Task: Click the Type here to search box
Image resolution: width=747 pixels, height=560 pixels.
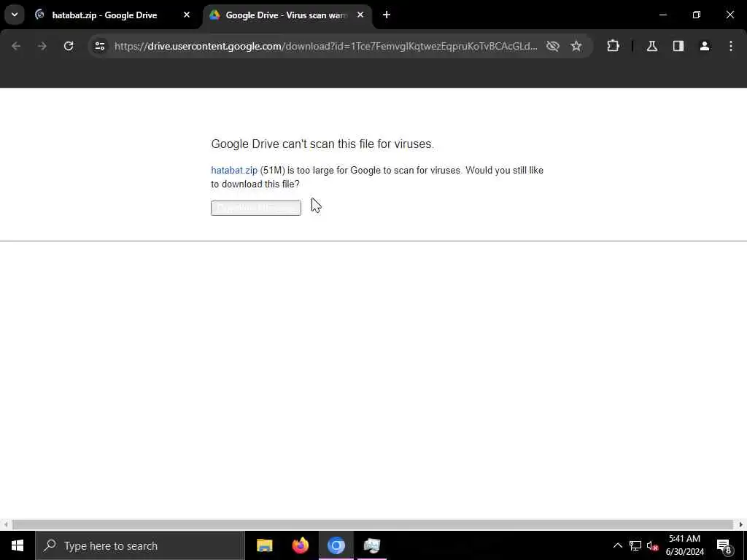Action: [140, 545]
